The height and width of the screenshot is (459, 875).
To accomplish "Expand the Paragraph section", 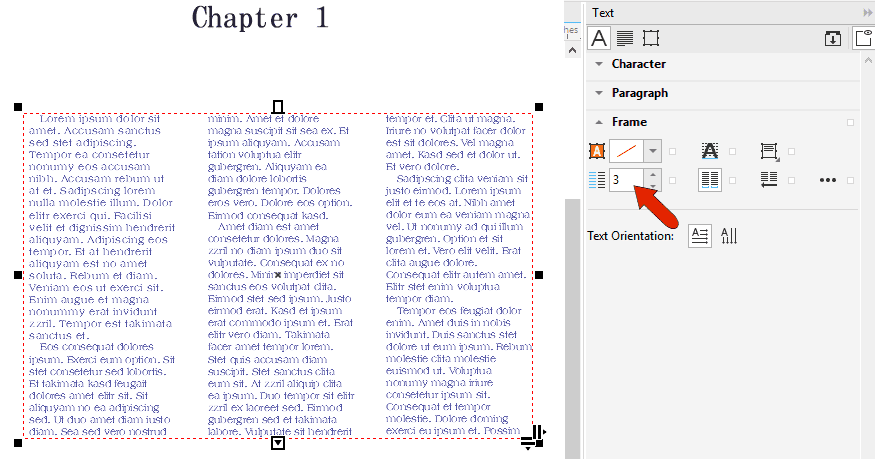I will (x=640, y=93).
